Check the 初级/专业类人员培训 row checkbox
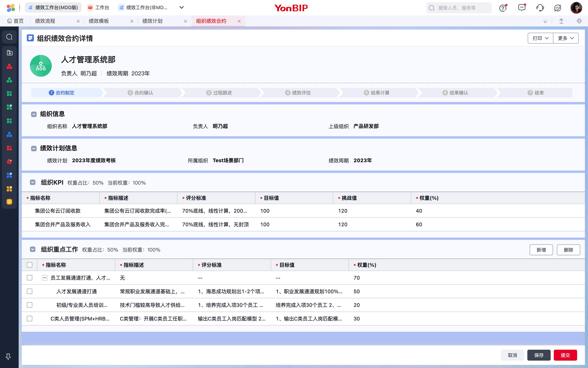Screen dimensions: 588x368 (x=30, y=305)
